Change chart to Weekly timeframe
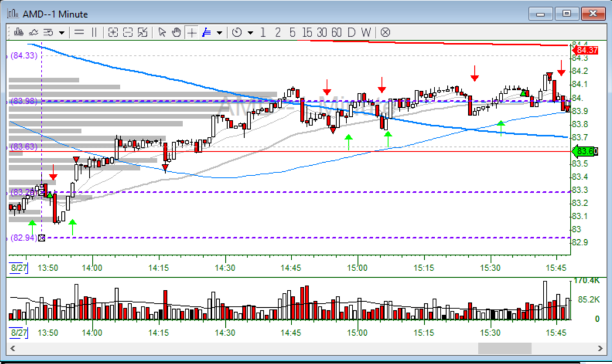Viewport: 612px width, 364px height. [x=365, y=32]
